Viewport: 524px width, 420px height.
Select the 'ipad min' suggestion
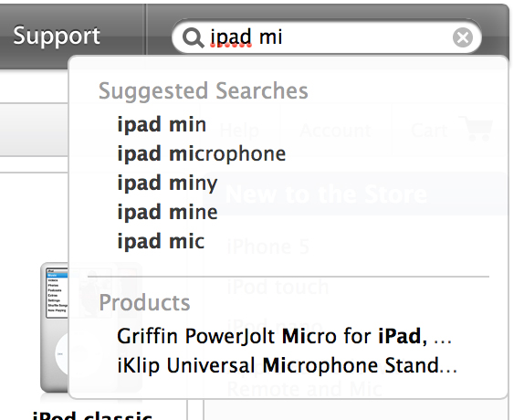click(x=162, y=124)
